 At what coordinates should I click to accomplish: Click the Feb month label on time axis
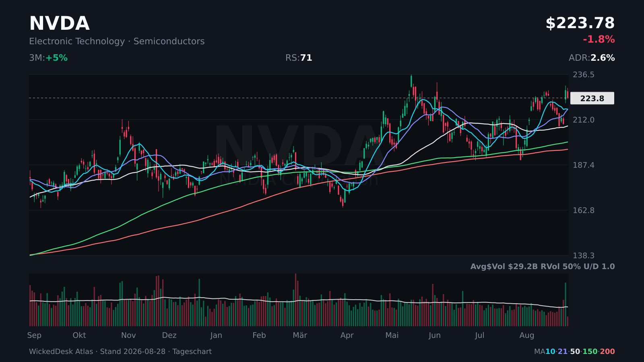259,335
